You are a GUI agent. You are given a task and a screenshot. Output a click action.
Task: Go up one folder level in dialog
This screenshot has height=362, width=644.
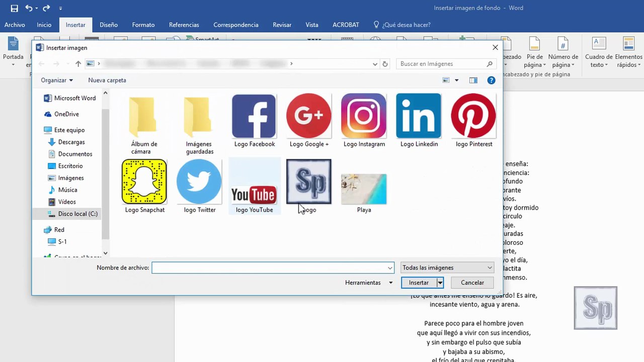78,64
